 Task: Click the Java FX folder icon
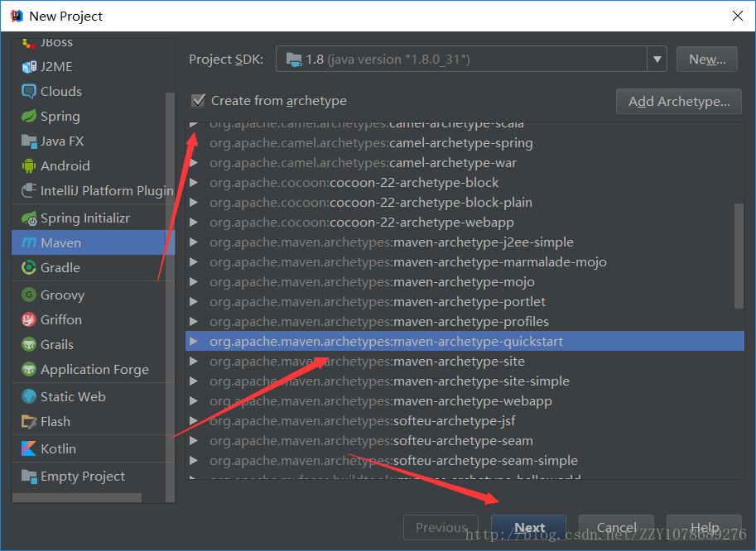(29, 141)
